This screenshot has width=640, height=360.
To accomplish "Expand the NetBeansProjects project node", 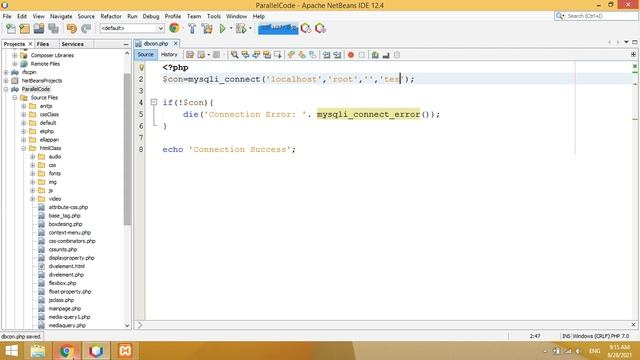I will click(x=6, y=81).
